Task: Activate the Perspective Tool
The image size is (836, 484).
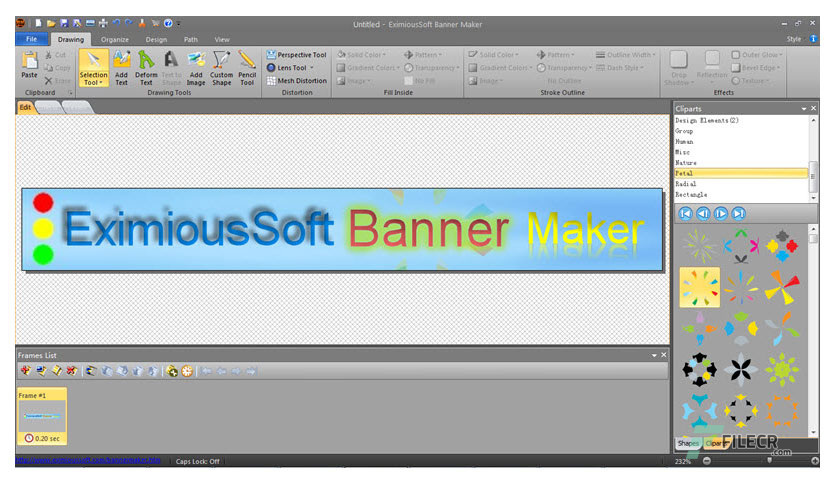Action: (296, 54)
